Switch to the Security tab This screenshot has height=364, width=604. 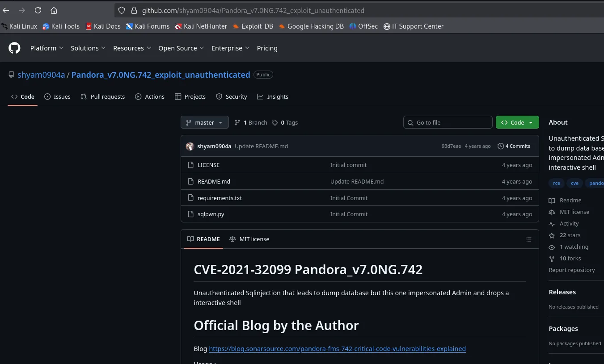pos(232,96)
